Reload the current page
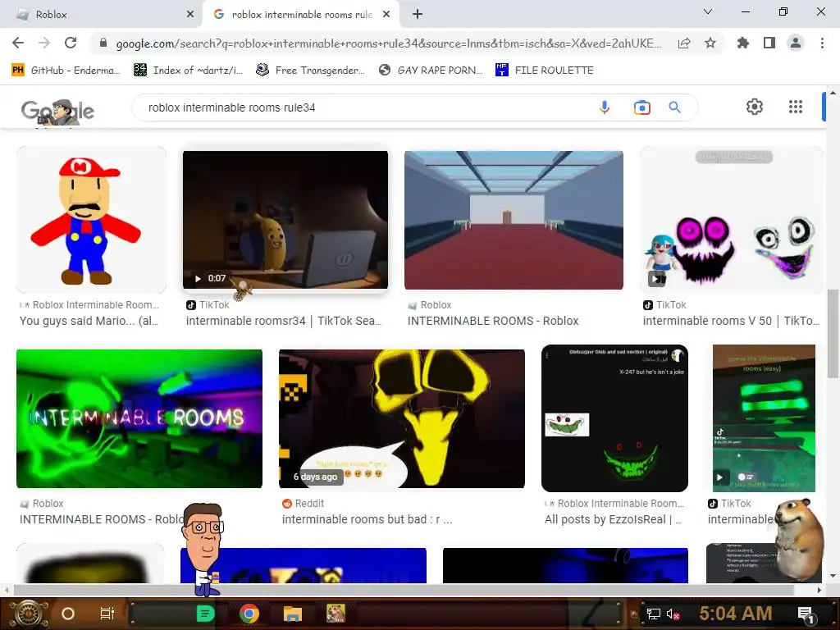Viewport: 840px width, 630px height. pos(71,43)
